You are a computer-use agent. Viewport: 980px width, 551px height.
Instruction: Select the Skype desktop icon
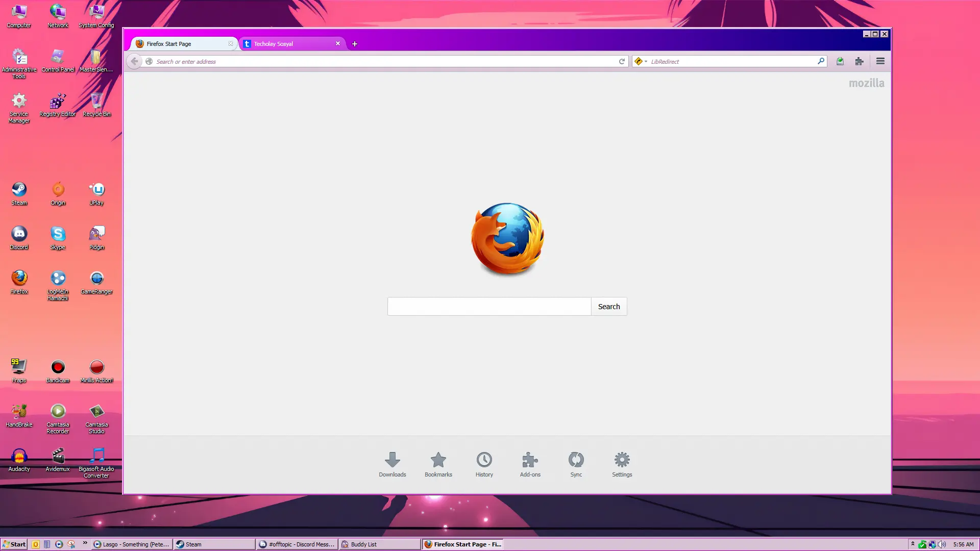58,238
